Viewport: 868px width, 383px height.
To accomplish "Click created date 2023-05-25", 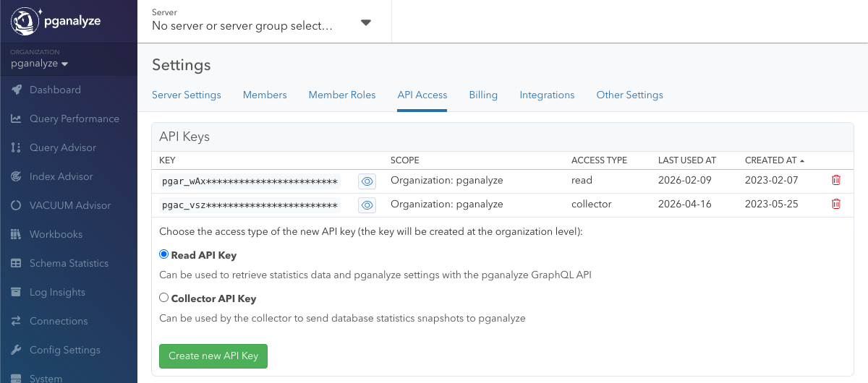I will (x=772, y=204).
